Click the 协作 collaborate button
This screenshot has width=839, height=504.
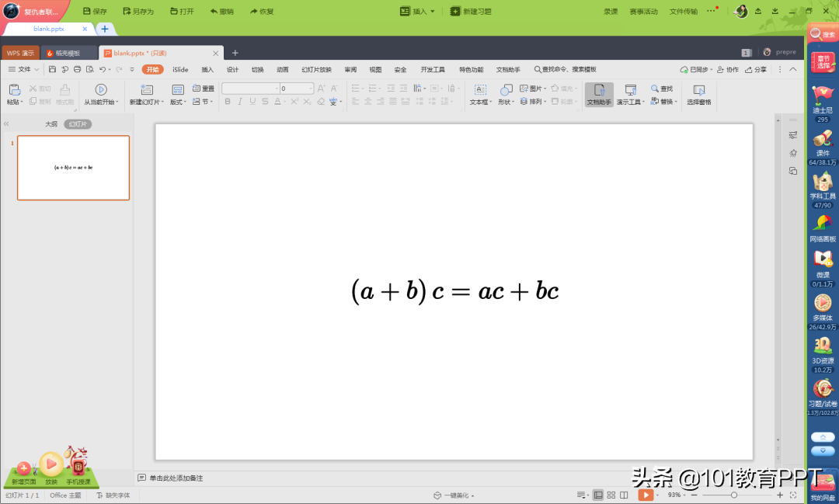pyautogui.click(x=728, y=70)
